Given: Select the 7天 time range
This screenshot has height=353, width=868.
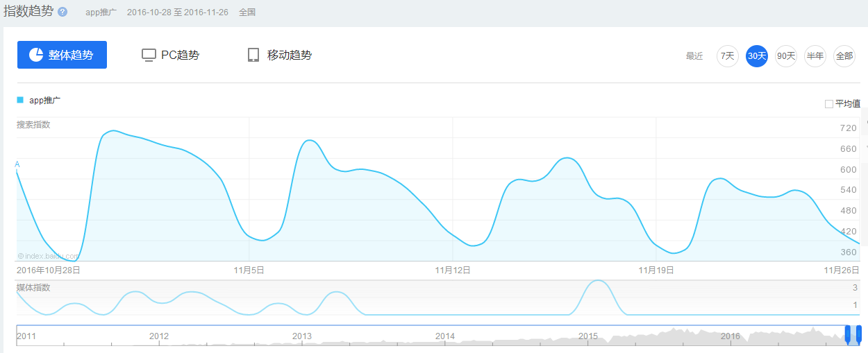Looking at the screenshot, I should click(727, 56).
